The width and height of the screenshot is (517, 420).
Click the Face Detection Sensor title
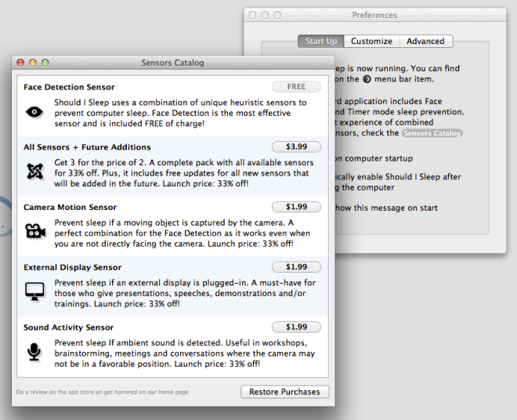coord(69,87)
